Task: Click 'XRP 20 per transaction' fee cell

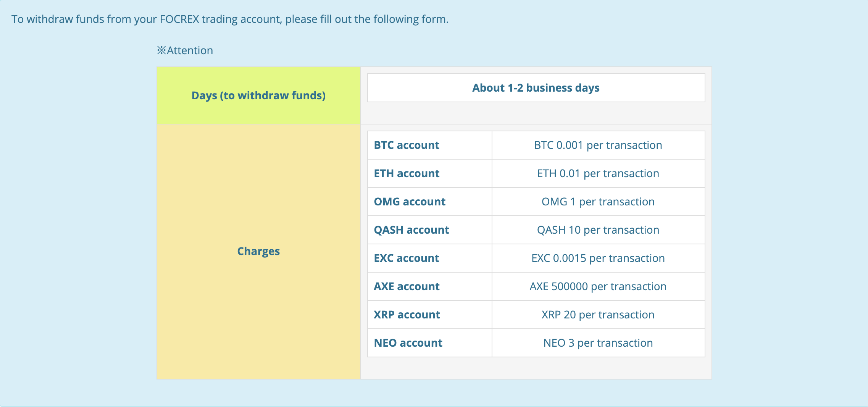Action: click(x=598, y=315)
